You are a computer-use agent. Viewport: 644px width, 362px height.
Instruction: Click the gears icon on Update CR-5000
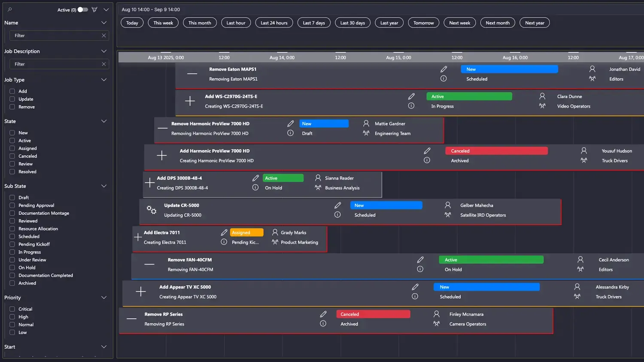pyautogui.click(x=152, y=210)
